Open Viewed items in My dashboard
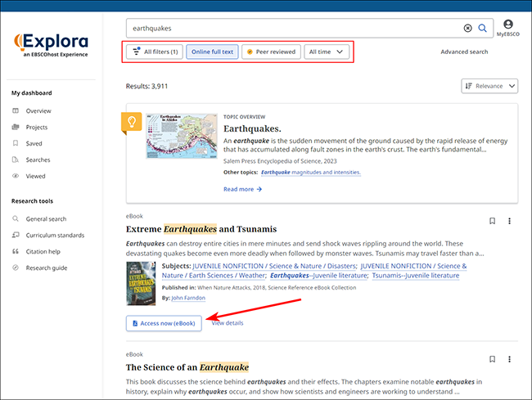The width and height of the screenshot is (532, 400). pos(35,176)
